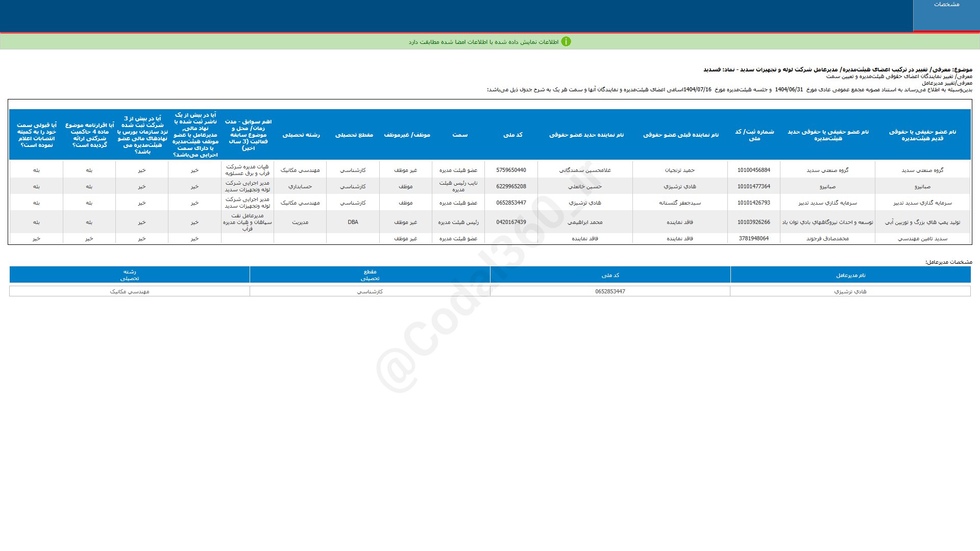Select the registration number 3781948064 cell
The image size is (980, 551).
(753, 238)
